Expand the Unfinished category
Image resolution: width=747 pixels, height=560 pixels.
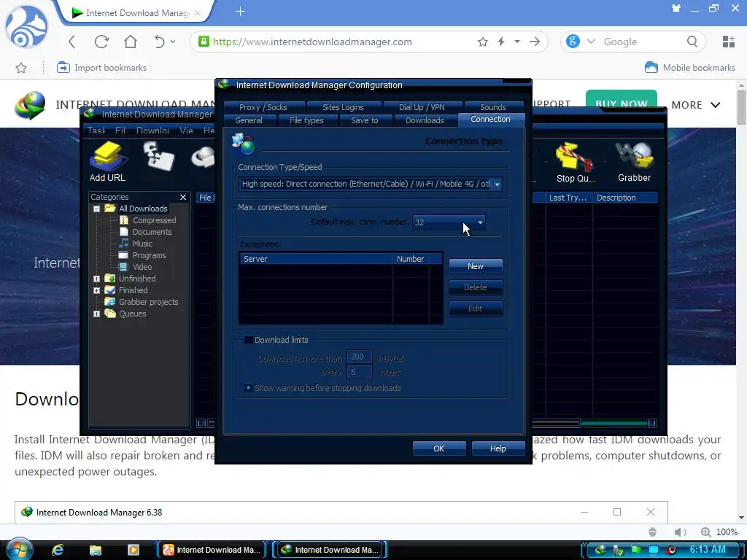click(x=97, y=279)
